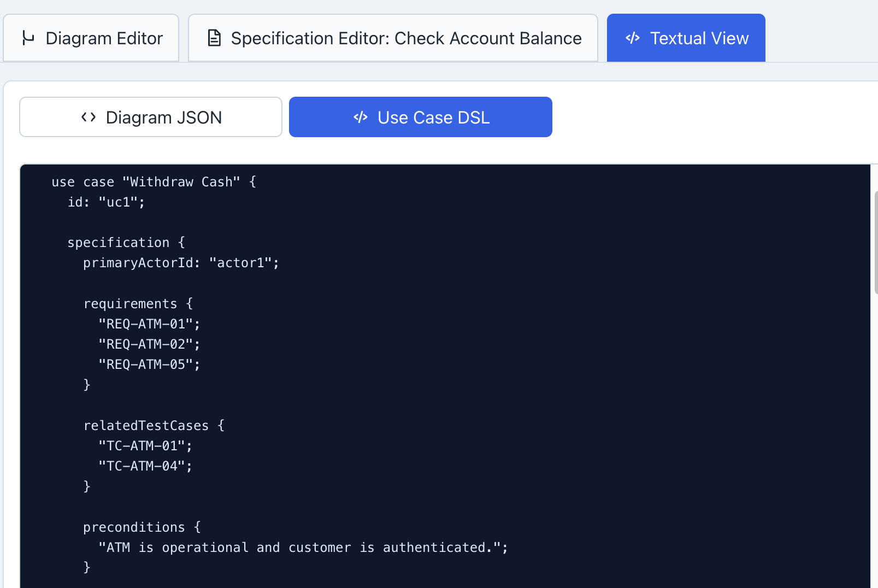Image resolution: width=878 pixels, height=588 pixels.
Task: Select the Textual View tab
Action: (686, 38)
